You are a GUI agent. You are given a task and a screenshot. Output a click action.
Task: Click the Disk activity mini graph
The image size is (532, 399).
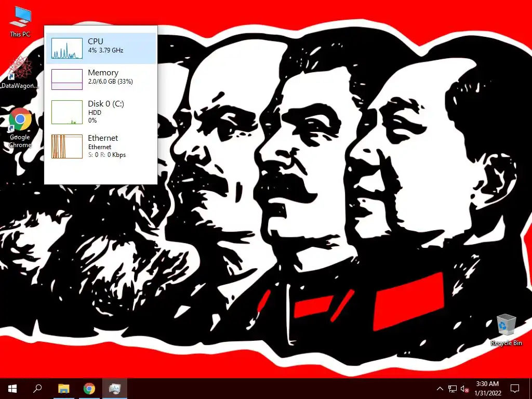(x=67, y=112)
